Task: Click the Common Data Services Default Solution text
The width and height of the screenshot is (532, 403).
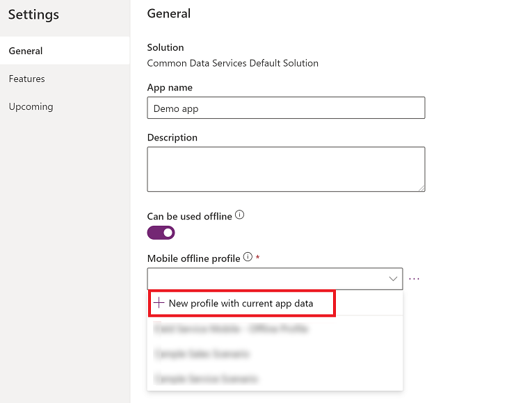Action: click(x=233, y=63)
